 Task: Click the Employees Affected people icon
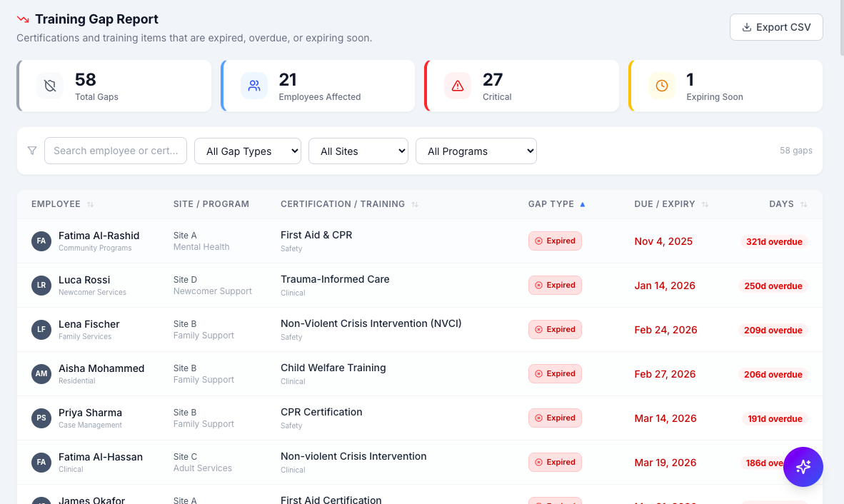[254, 86]
